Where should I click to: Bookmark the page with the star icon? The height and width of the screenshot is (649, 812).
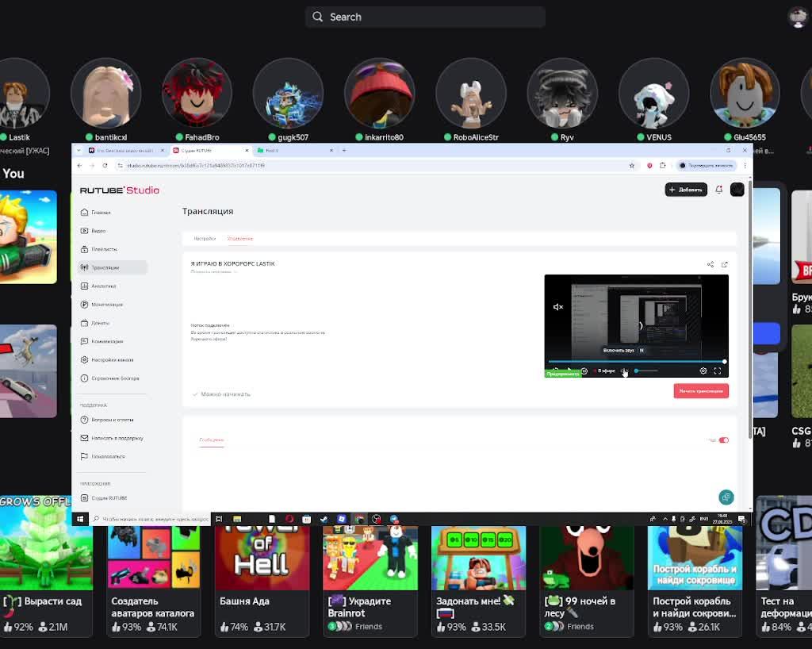pos(632,166)
